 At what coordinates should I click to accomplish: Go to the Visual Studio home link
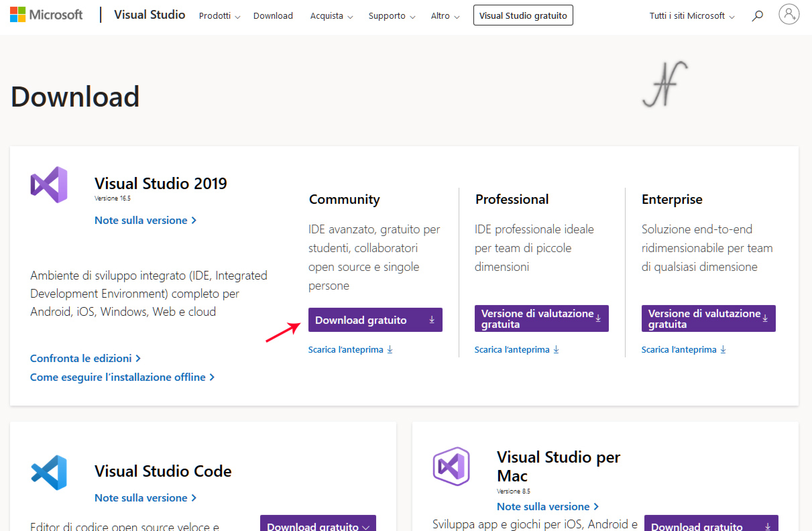[x=150, y=15]
